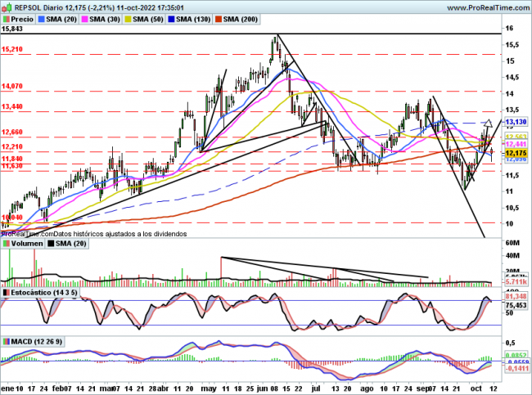
Task: Click the white arrow marker on chart
Action: [x=488, y=123]
